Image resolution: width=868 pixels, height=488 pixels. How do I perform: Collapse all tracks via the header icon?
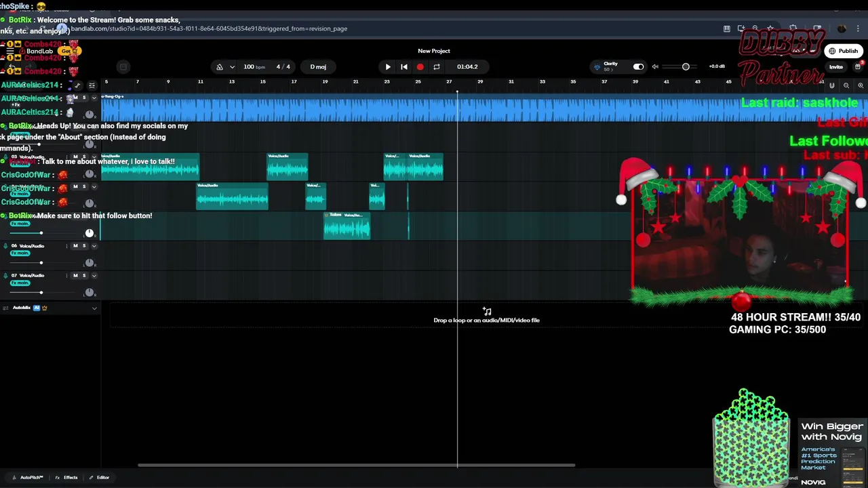point(92,85)
